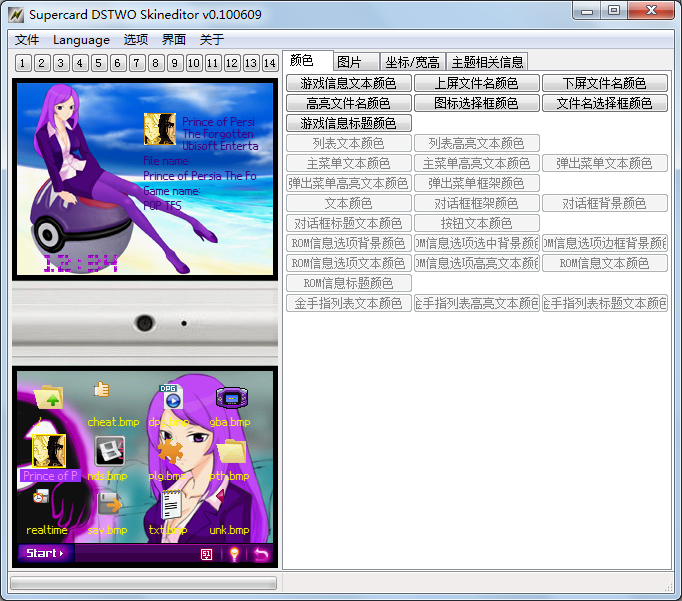Click the 图标选择框颜色 button

(476, 103)
